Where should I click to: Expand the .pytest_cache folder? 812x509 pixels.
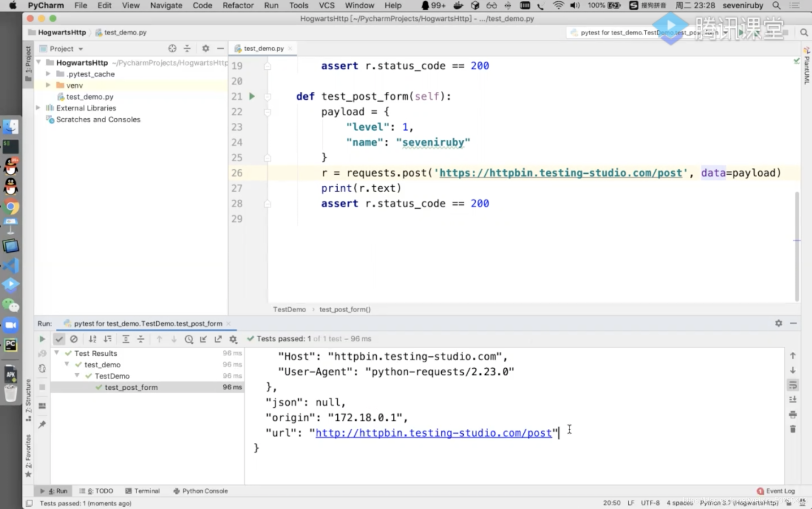[48, 73]
